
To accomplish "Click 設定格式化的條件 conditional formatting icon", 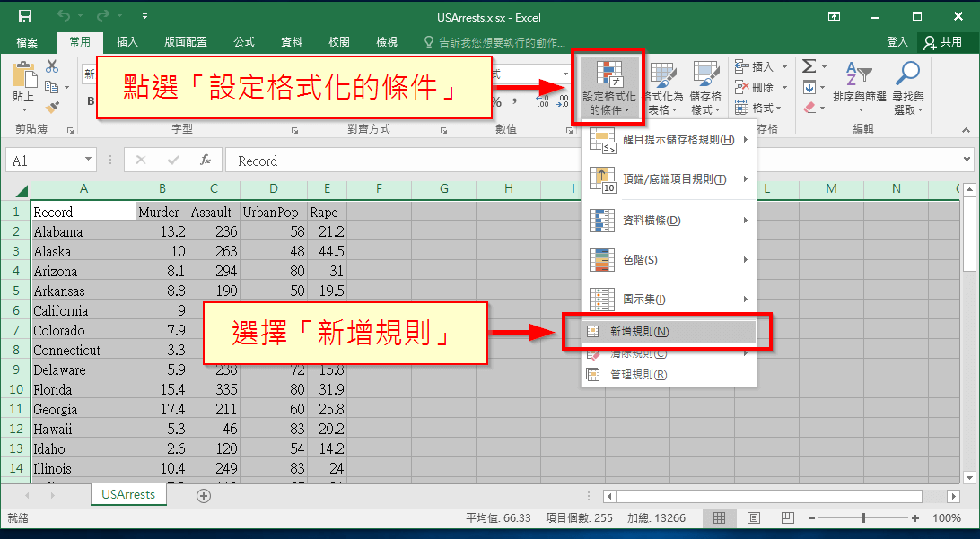I will pos(608,87).
